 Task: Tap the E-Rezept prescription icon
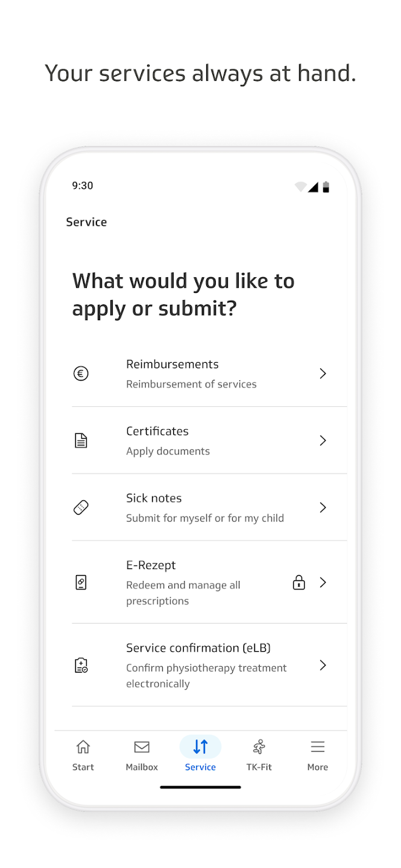[81, 582]
